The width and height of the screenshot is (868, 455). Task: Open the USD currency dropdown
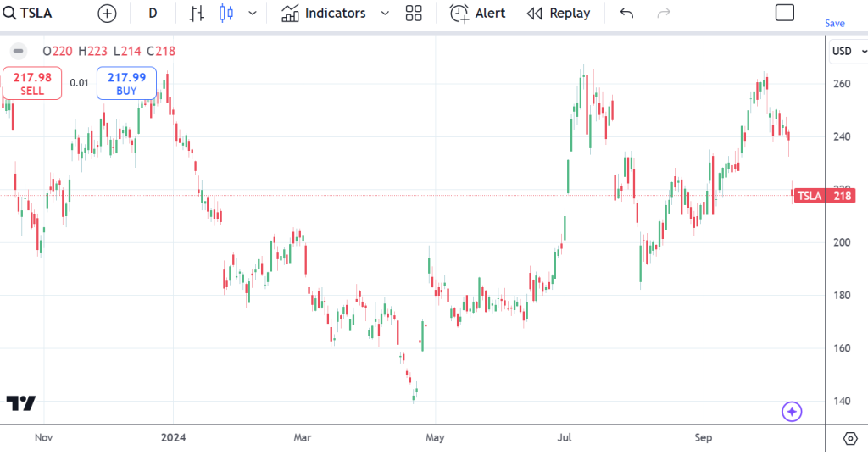click(848, 51)
